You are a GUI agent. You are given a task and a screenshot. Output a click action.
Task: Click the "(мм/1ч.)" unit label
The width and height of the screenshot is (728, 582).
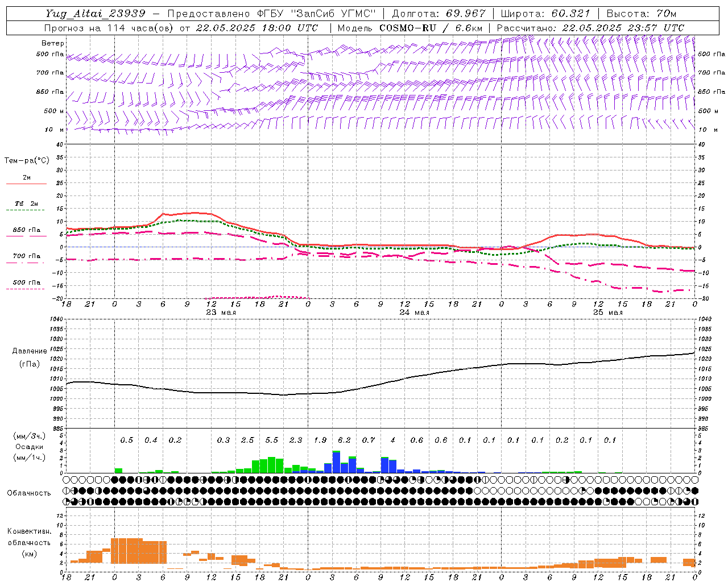click(29, 458)
